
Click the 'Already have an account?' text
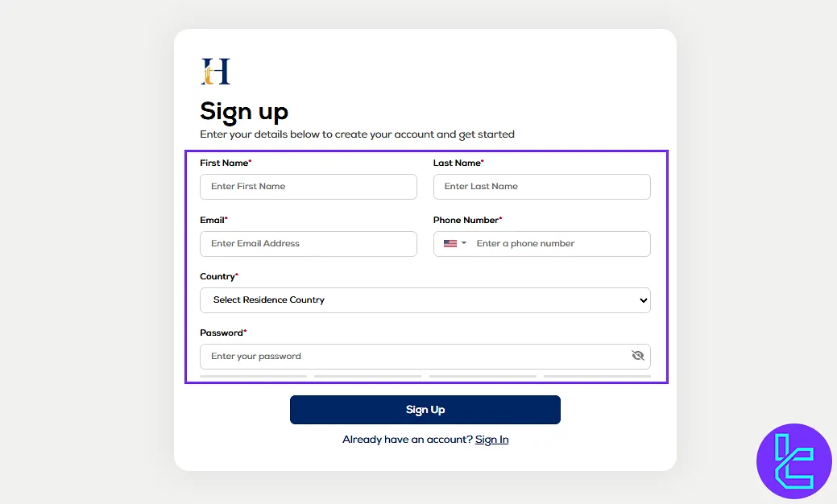pyautogui.click(x=407, y=439)
